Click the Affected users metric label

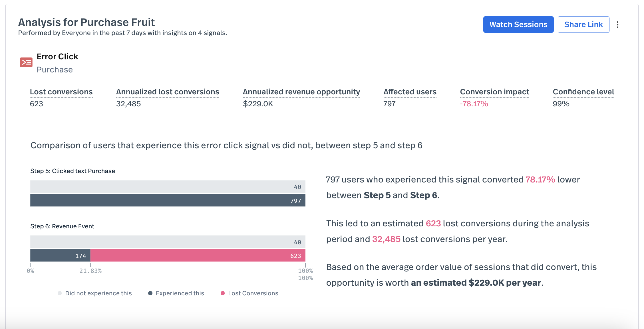(410, 92)
